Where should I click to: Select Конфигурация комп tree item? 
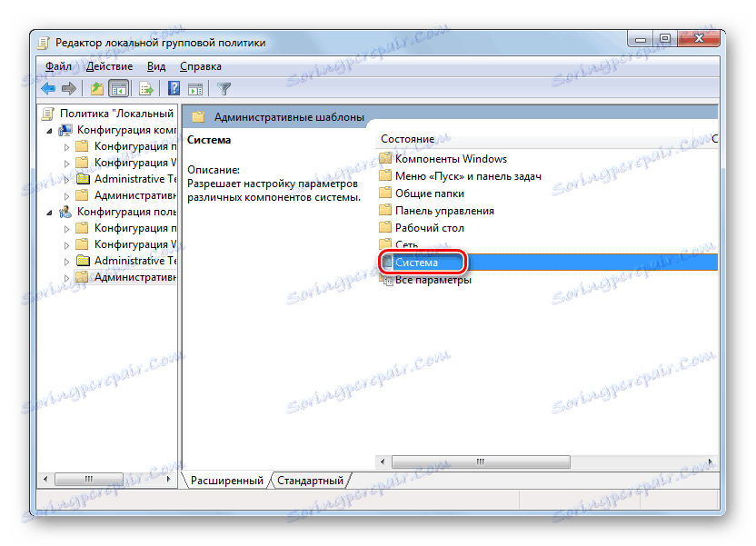[x=126, y=130]
